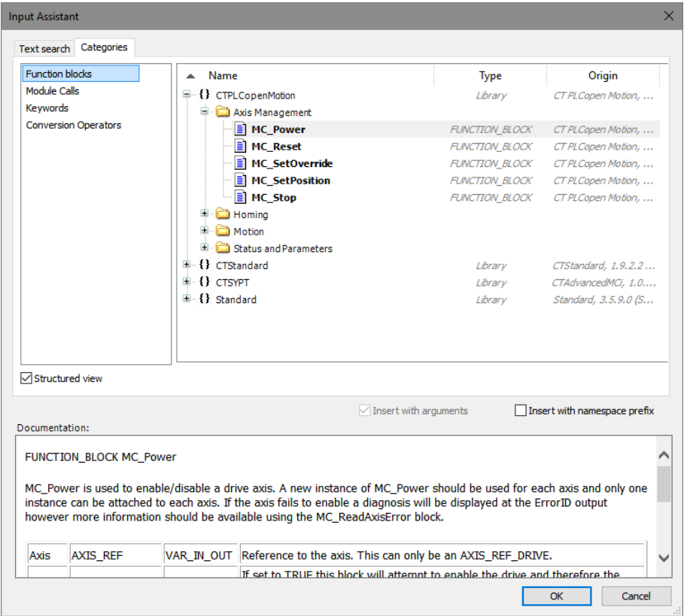Click the MC_Reset function block icon
Screen dimensions: 684x616
coord(240,147)
